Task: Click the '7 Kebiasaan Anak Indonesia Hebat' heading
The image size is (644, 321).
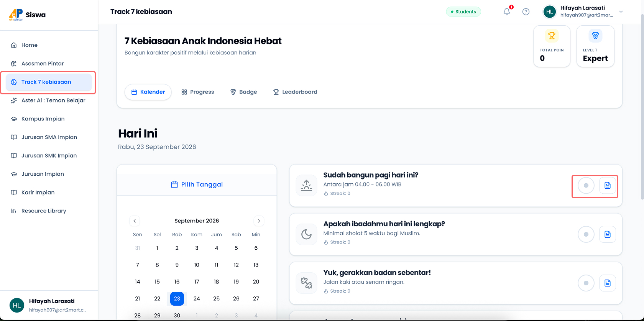Action: click(x=203, y=41)
